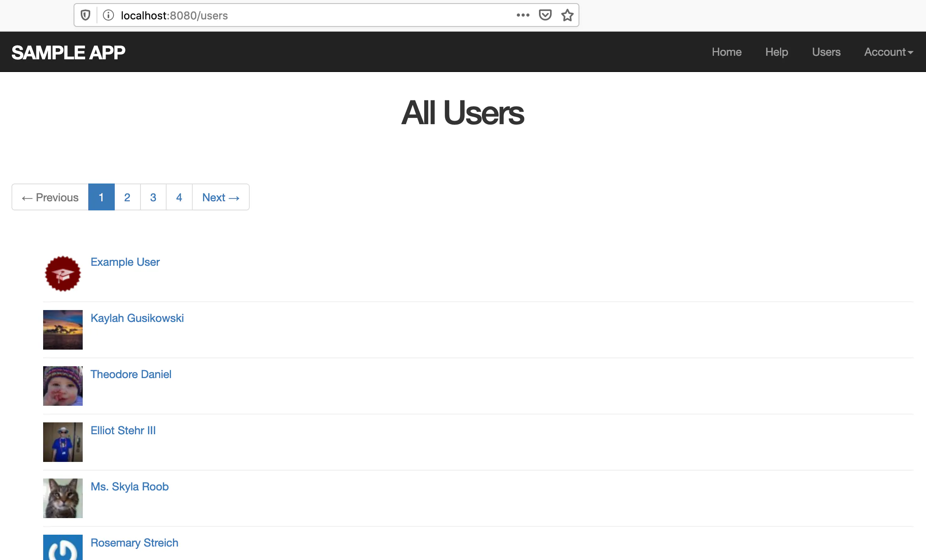Click Example User's red badge avatar
The width and height of the screenshot is (926, 560).
(x=63, y=274)
